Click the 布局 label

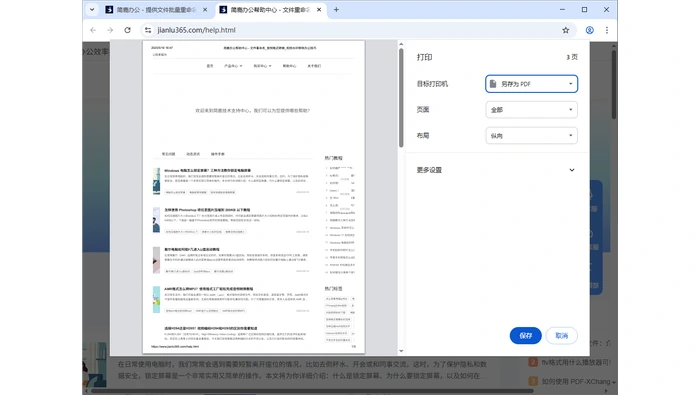click(x=423, y=136)
